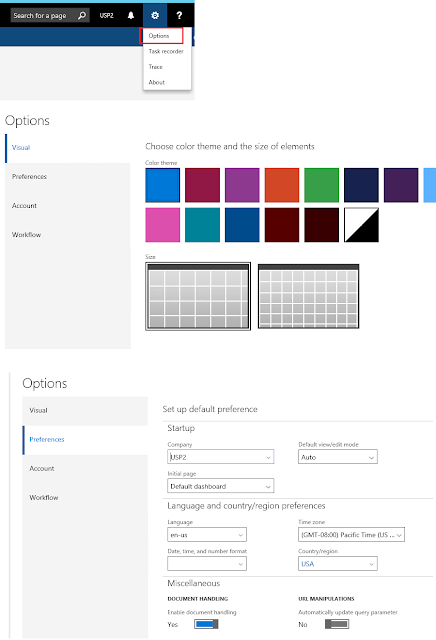This screenshot has height=640, width=436.
Task: Open the Initial page dropdown
Action: 220,486
